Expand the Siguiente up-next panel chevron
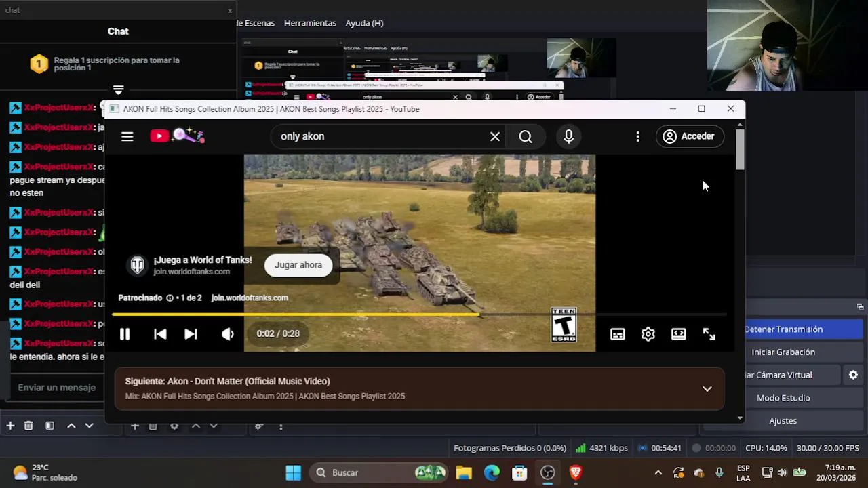868x488 pixels. pos(707,389)
